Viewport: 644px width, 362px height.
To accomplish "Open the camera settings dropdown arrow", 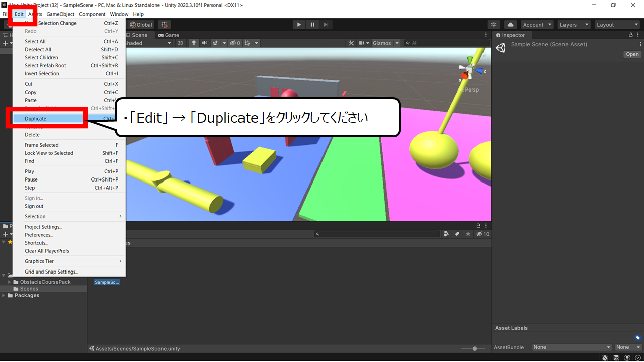I will click(368, 43).
